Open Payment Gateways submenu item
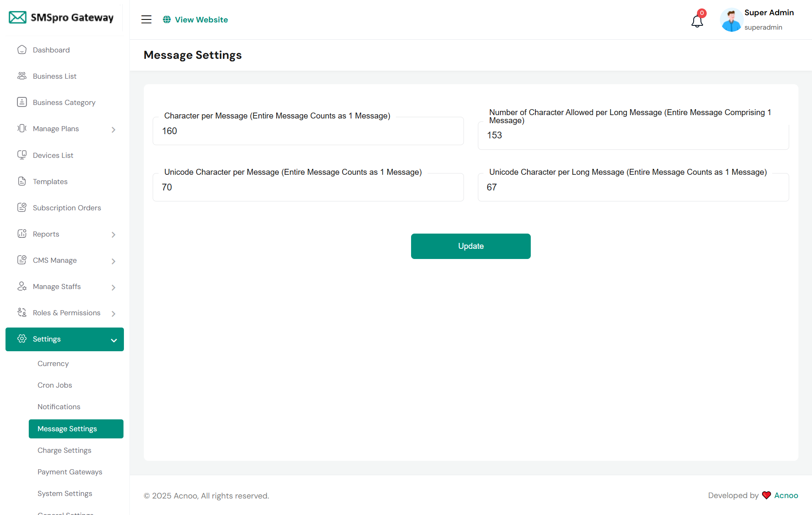812x515 pixels. point(70,472)
